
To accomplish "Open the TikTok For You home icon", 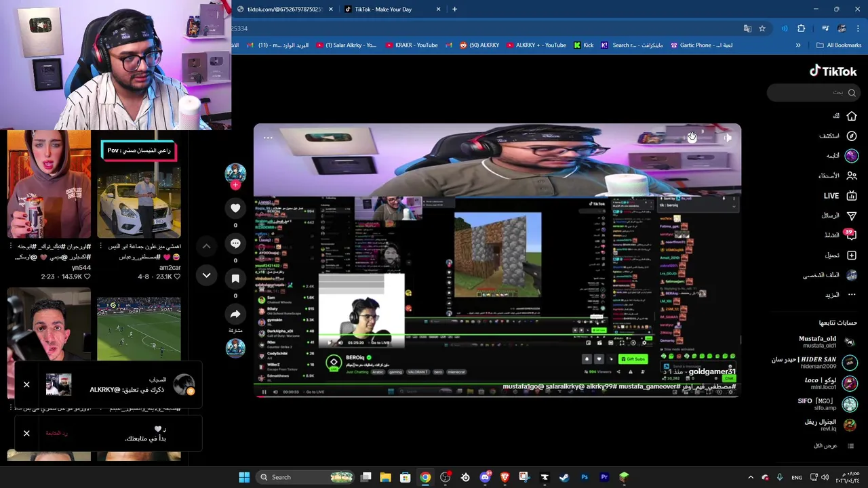I will tap(852, 116).
